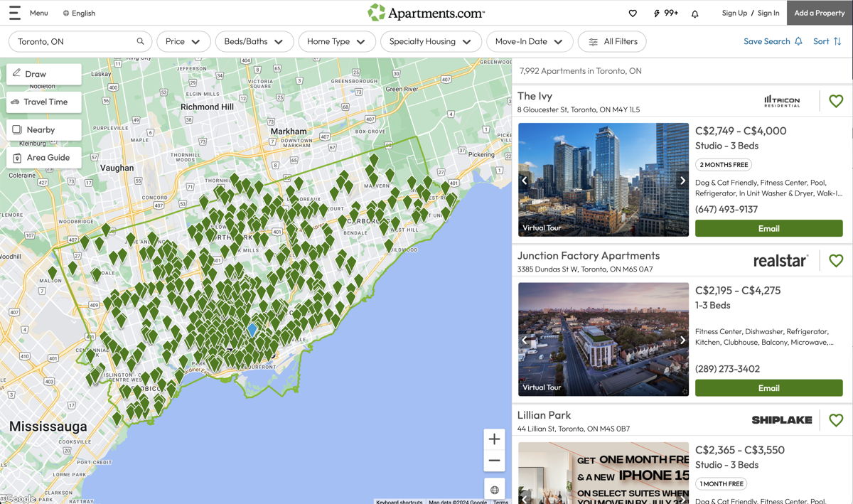This screenshot has height=504, width=853.
Task: Click the globe English language selector
Action: [x=79, y=13]
